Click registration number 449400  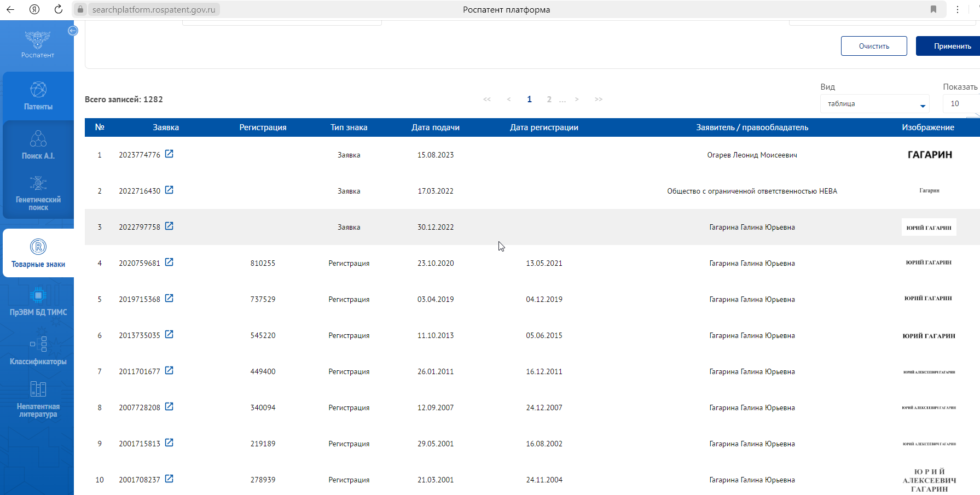[263, 371]
